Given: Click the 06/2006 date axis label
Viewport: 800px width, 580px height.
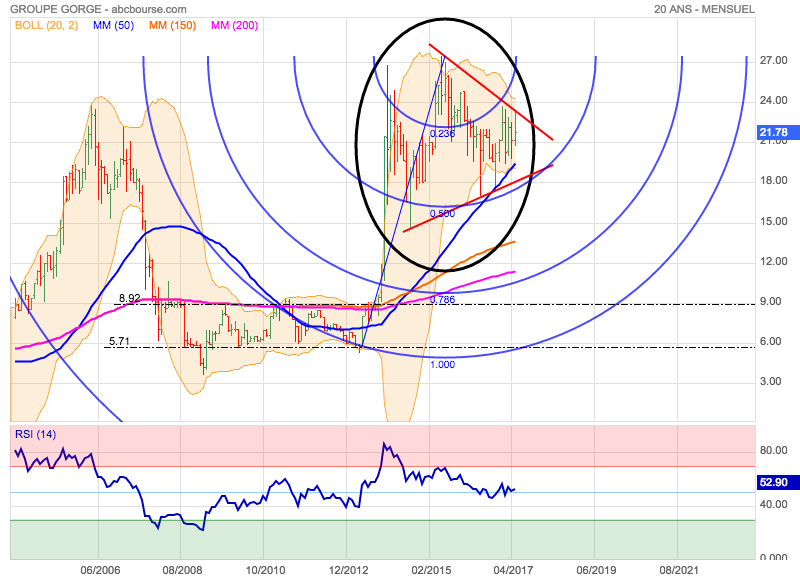Looking at the screenshot, I should (100, 570).
